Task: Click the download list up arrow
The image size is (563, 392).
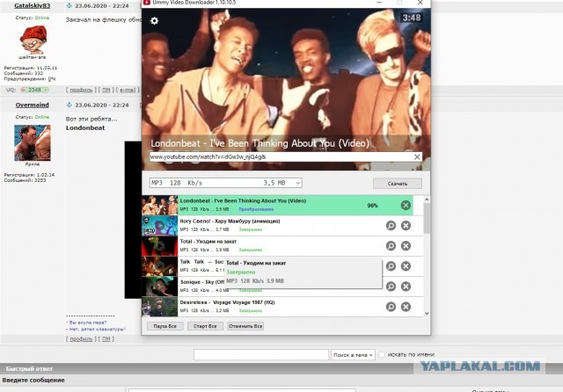Action: pos(427,200)
